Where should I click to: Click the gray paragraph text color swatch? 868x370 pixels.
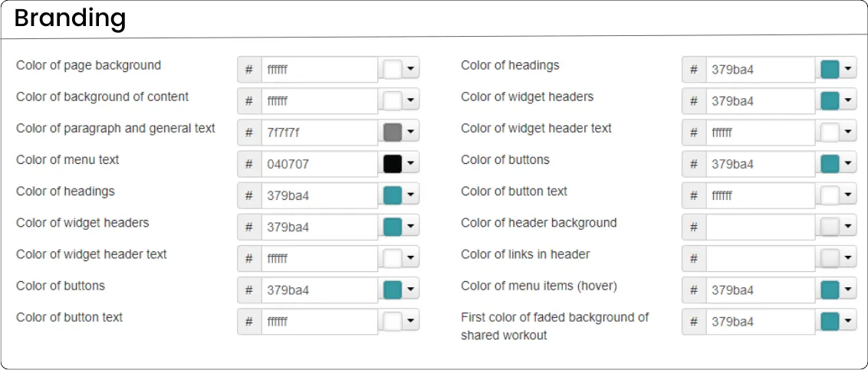click(392, 133)
